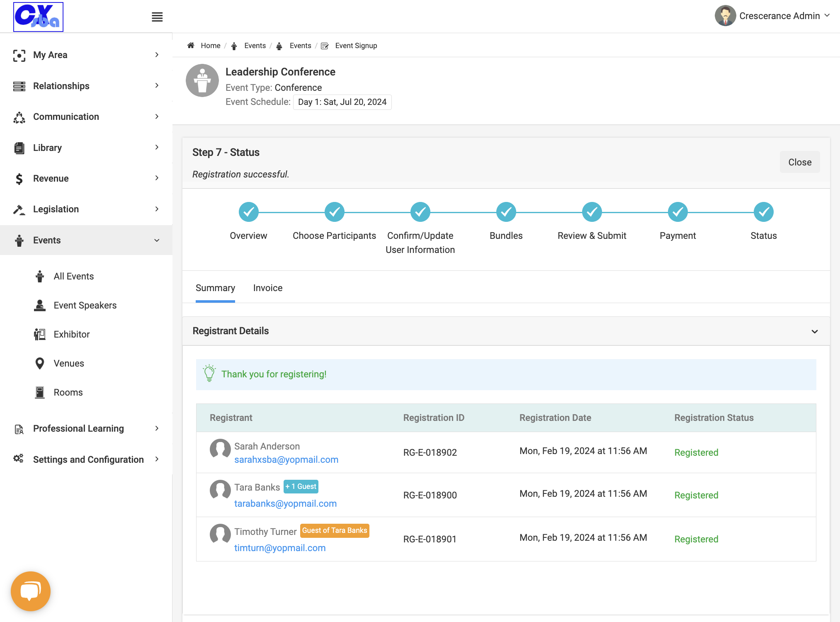Expand the Legislation menu chevron
This screenshot has height=622, width=840.
click(157, 209)
